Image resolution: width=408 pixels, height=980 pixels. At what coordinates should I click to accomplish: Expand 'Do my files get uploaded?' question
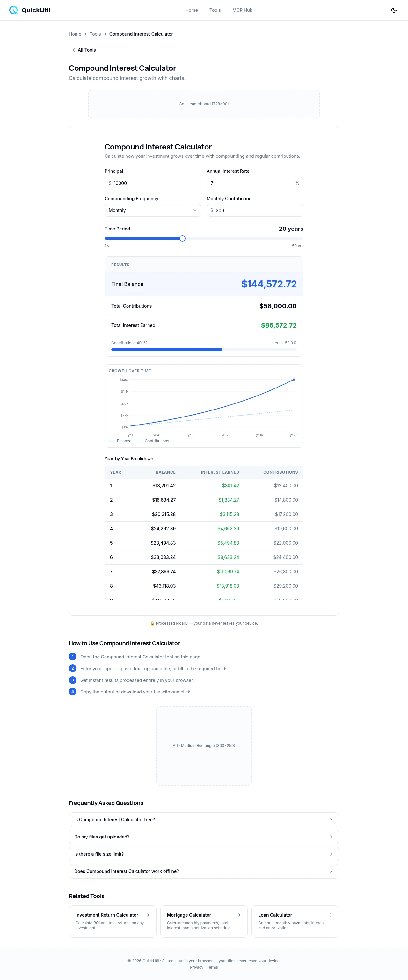click(x=204, y=837)
